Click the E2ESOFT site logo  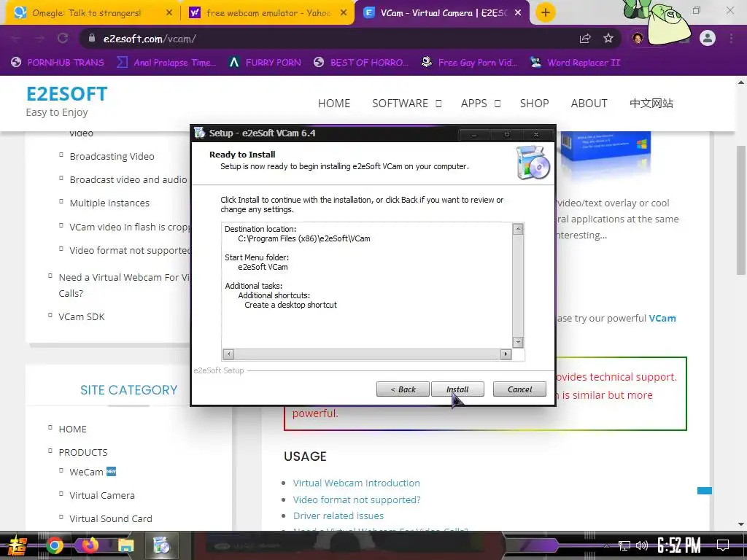click(66, 94)
